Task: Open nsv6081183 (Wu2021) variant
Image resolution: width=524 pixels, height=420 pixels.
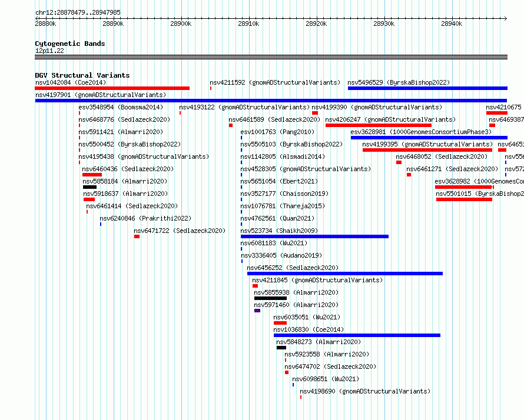Action: tap(274, 243)
